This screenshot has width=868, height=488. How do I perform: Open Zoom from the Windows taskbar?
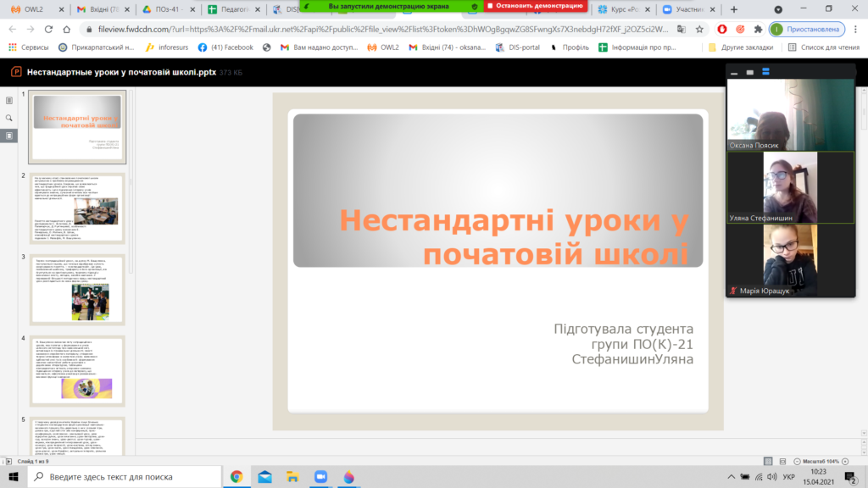[x=319, y=477]
